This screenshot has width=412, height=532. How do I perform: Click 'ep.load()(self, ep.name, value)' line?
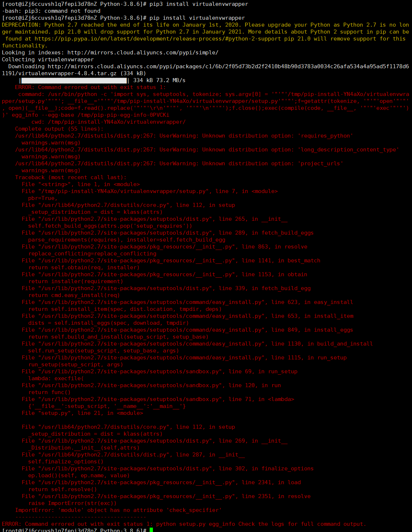[79, 475]
